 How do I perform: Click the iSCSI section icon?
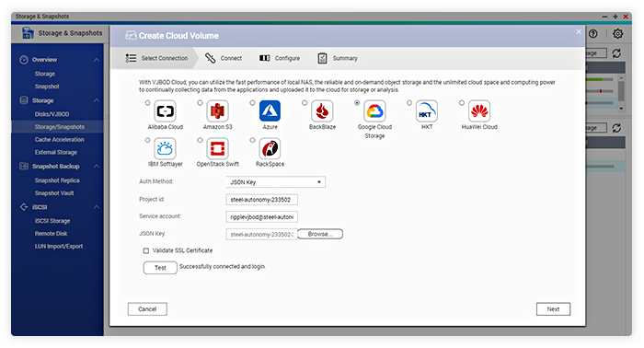pyautogui.click(x=24, y=207)
